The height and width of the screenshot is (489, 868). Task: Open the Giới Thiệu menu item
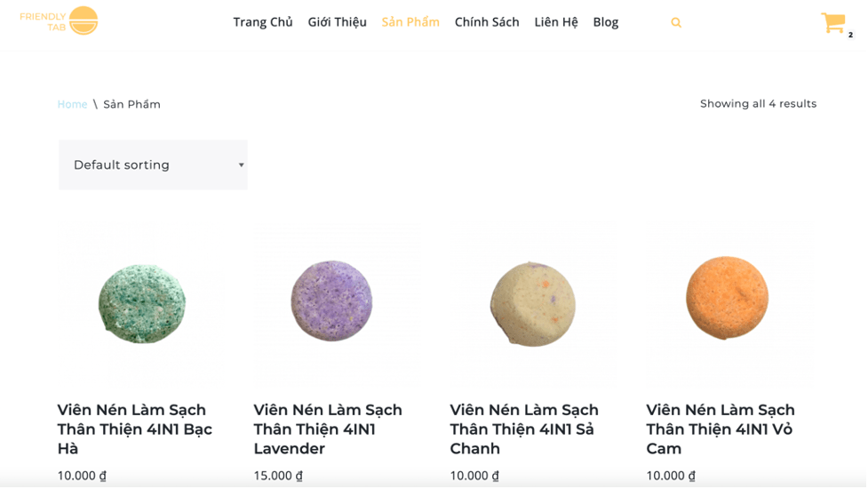tap(337, 22)
